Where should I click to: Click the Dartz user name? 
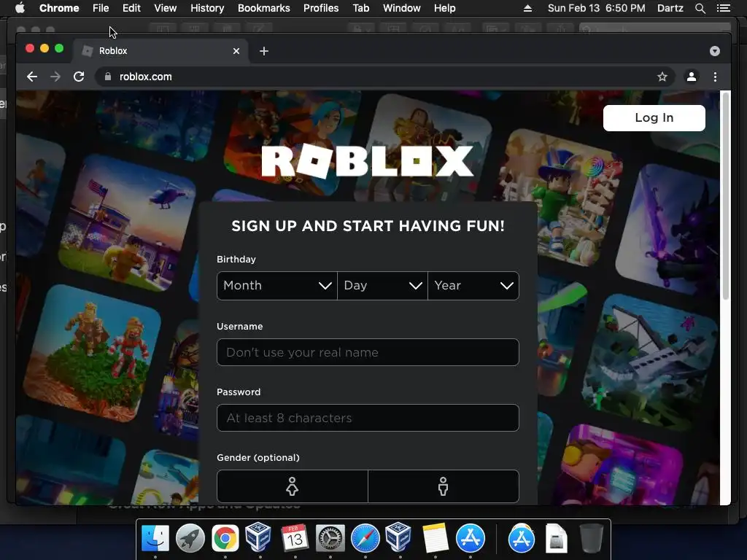point(670,8)
